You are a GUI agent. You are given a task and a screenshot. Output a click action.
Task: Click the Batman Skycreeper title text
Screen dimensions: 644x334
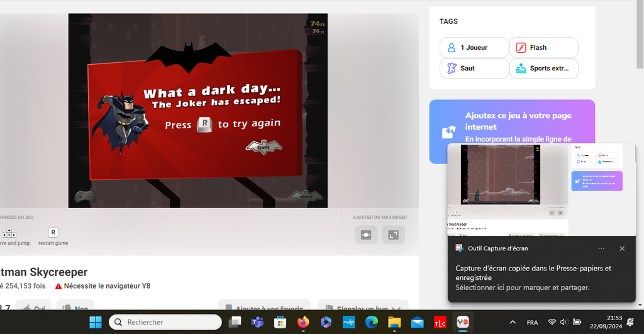[44, 272]
